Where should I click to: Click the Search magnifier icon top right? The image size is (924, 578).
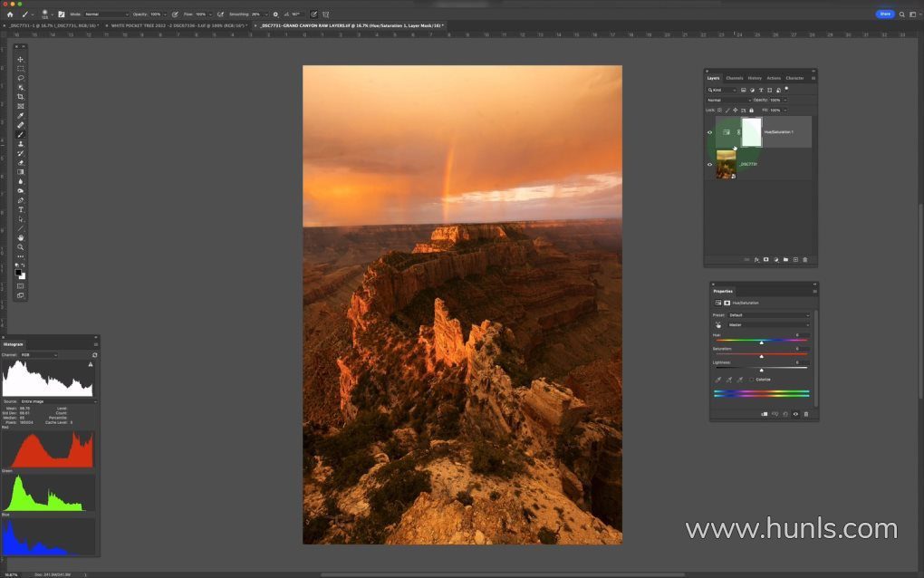click(x=901, y=14)
